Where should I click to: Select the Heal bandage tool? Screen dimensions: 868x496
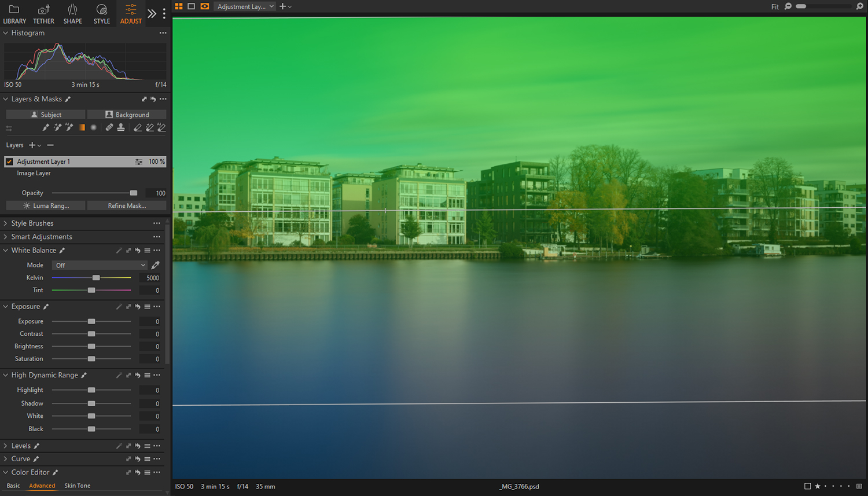[109, 127]
